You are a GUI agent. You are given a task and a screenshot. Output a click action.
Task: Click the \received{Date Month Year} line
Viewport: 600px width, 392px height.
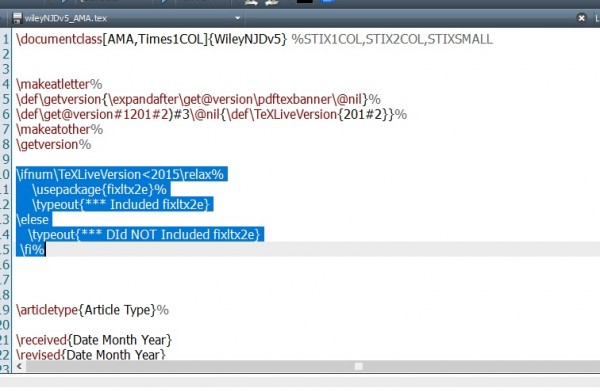(x=94, y=340)
